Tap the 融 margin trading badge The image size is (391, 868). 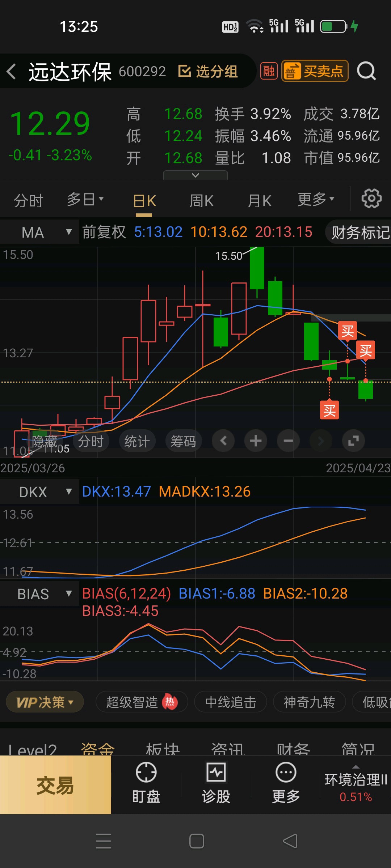269,71
